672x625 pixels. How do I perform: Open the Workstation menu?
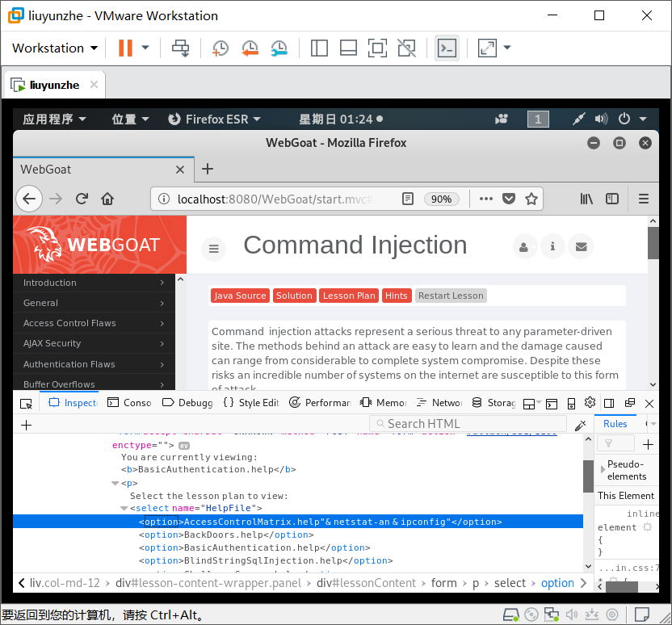pos(55,48)
